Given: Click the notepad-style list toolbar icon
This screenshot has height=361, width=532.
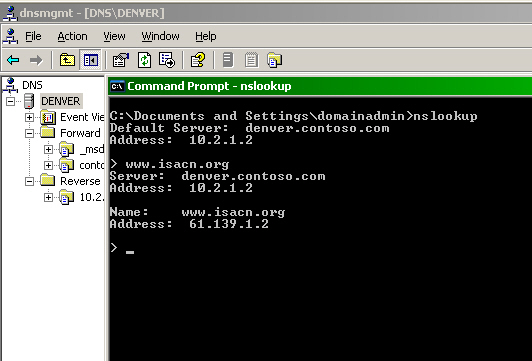Looking at the screenshot, I should pos(251,60).
